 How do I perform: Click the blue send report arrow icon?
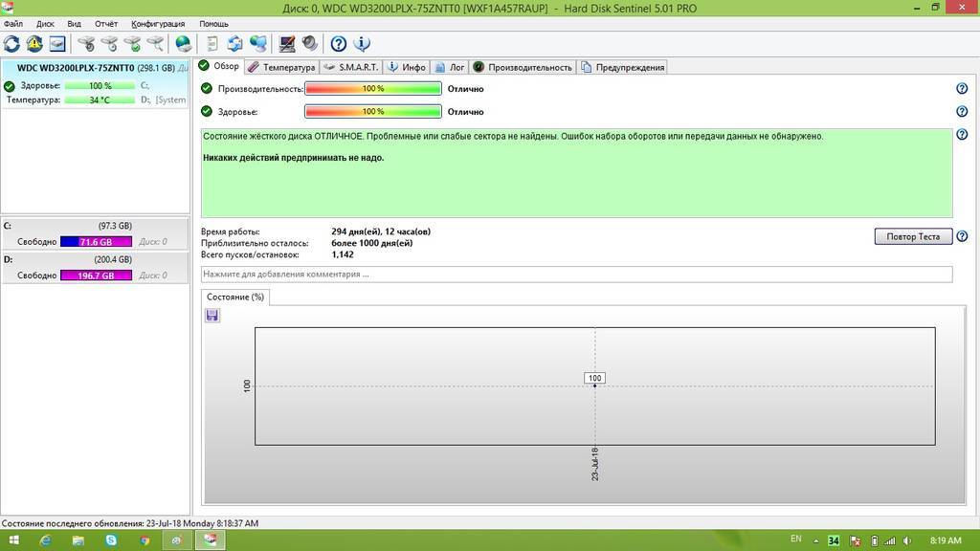pyautogui.click(x=235, y=44)
